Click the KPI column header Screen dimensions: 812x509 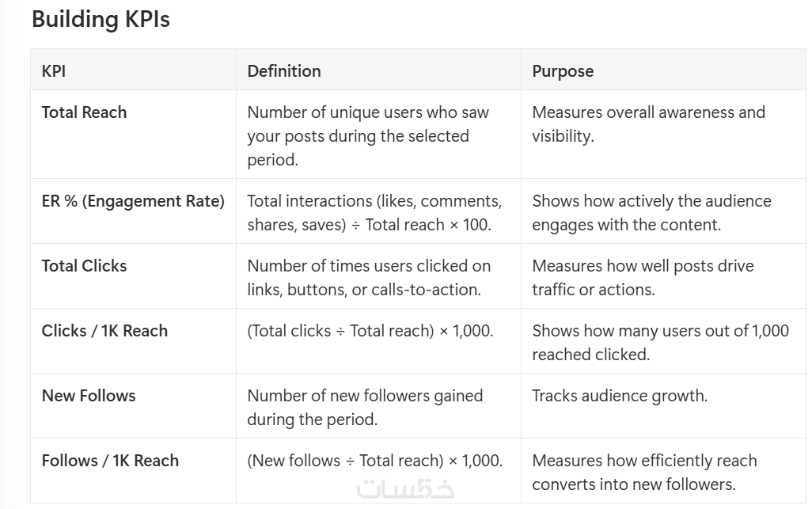[x=54, y=70]
